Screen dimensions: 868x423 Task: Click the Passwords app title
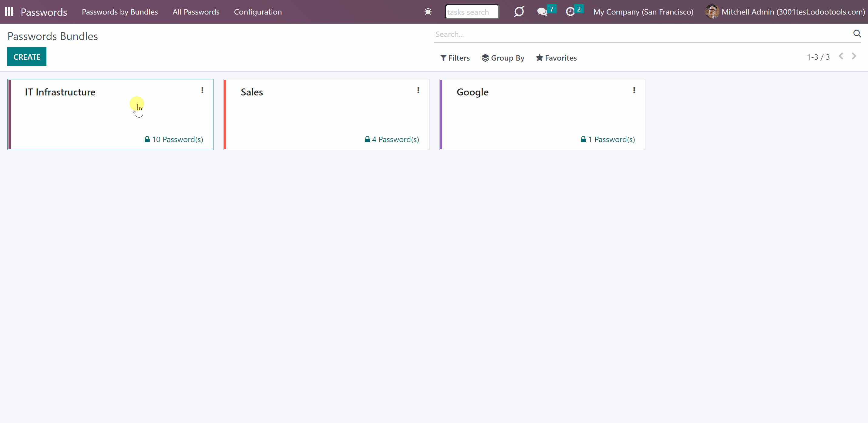(44, 12)
